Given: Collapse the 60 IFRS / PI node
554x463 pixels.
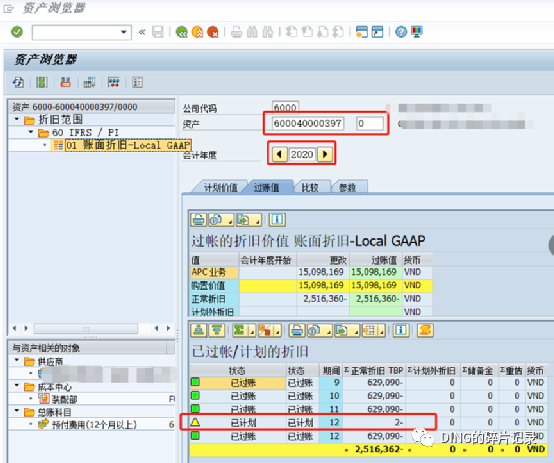Looking at the screenshot, I should 31,132.
